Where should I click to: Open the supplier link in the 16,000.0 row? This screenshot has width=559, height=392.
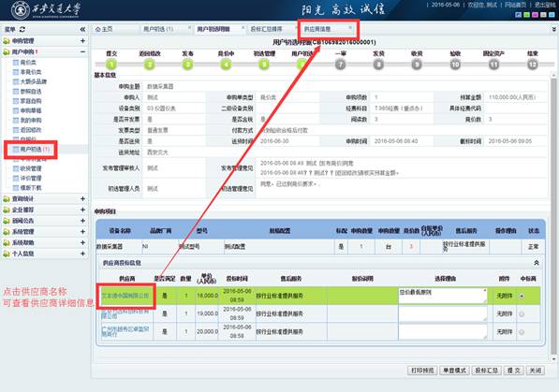(x=125, y=296)
